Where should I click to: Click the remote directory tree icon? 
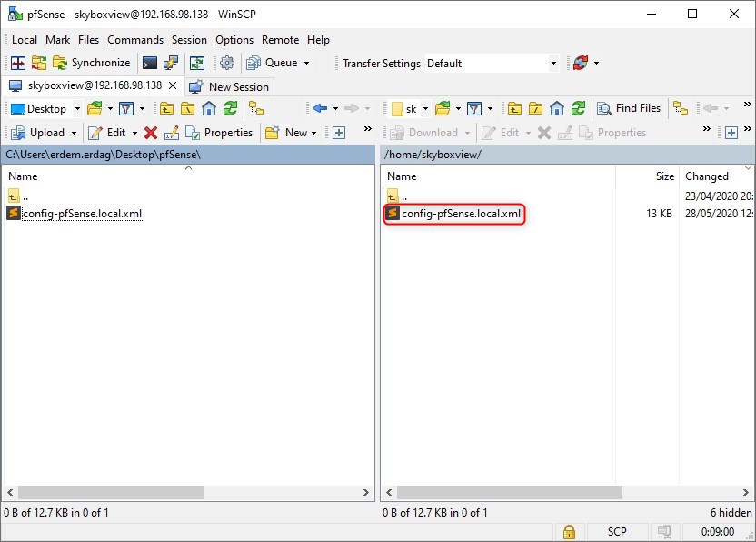pyautogui.click(x=681, y=108)
